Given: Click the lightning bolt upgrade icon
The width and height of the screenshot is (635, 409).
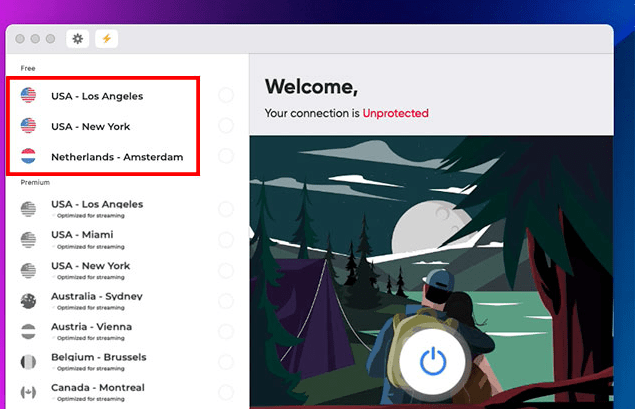Looking at the screenshot, I should (x=107, y=39).
